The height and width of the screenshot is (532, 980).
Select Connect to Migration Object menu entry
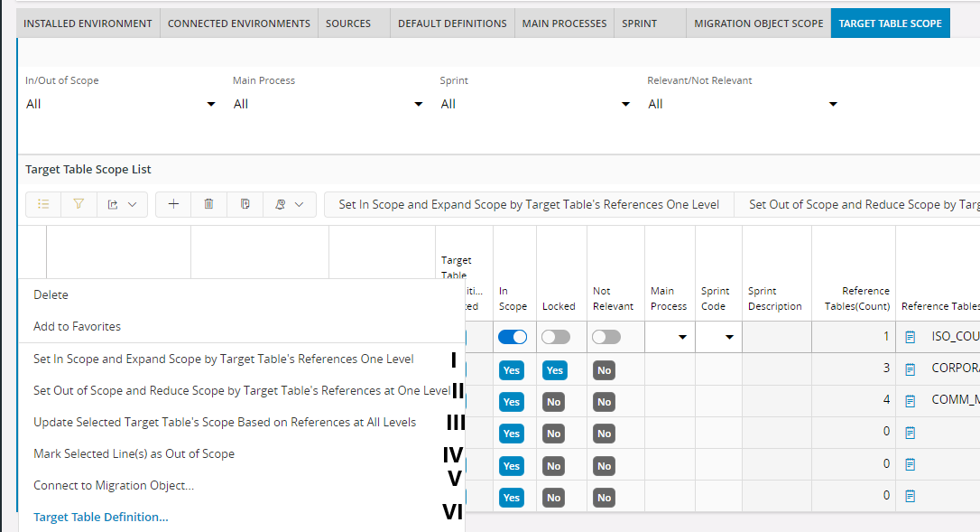[x=114, y=486]
